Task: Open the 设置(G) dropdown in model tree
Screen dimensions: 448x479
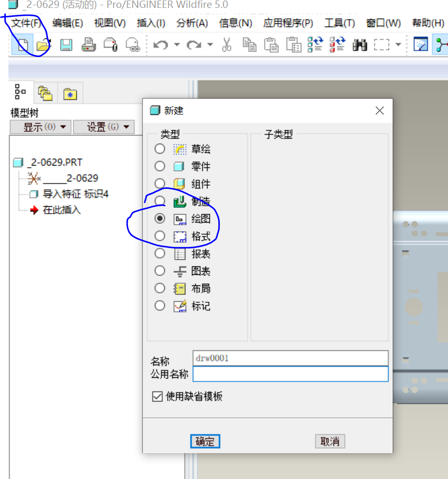Action: 104,127
